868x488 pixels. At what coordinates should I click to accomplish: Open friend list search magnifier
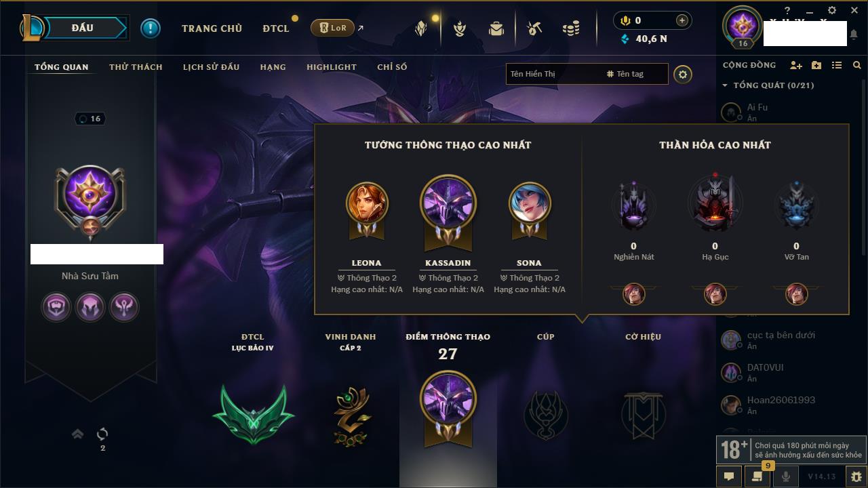[x=857, y=65]
